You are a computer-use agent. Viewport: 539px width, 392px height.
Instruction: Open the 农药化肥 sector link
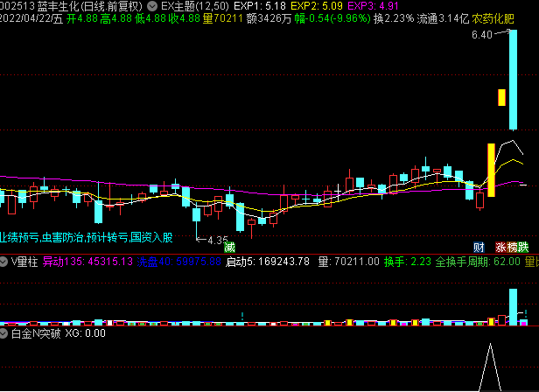coord(493,18)
